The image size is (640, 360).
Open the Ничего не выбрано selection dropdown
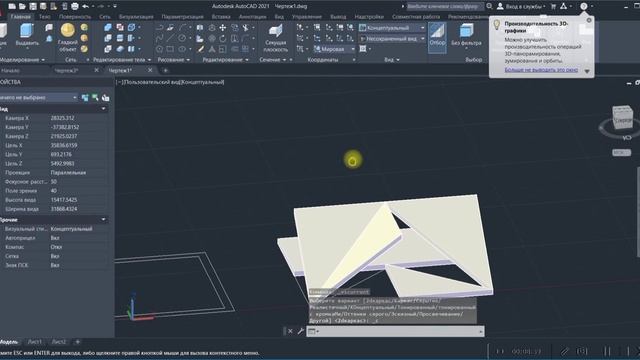[x=38, y=98]
